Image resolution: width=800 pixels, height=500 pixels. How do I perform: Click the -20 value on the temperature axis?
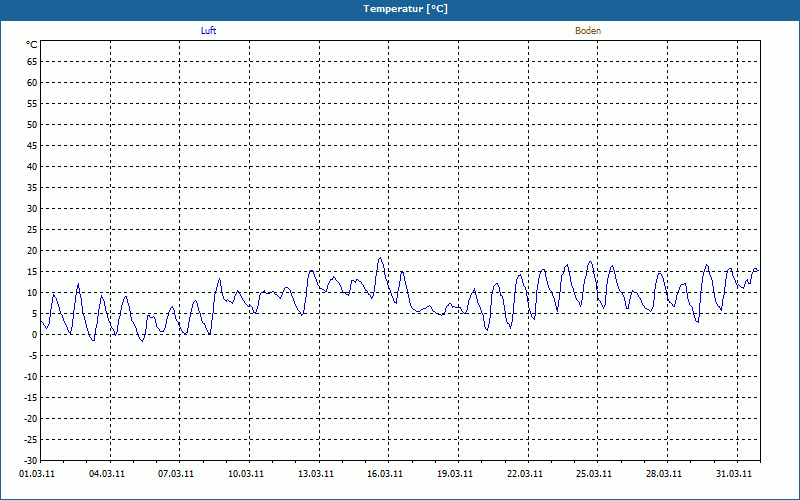pos(31,418)
